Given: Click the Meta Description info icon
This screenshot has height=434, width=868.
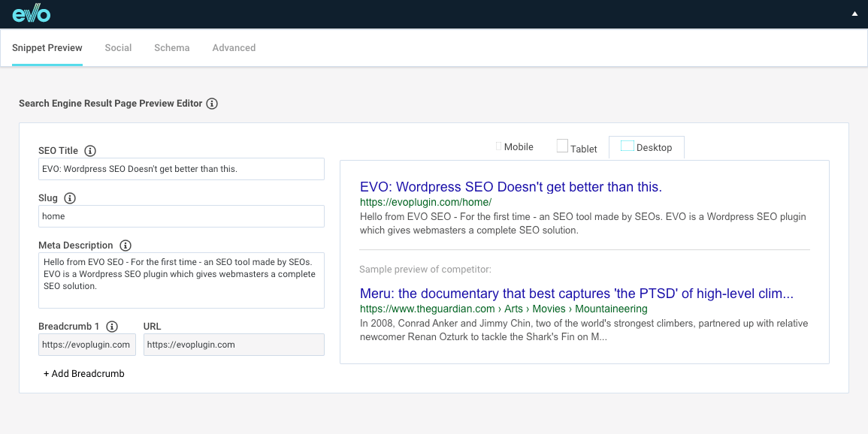Looking at the screenshot, I should pos(126,245).
